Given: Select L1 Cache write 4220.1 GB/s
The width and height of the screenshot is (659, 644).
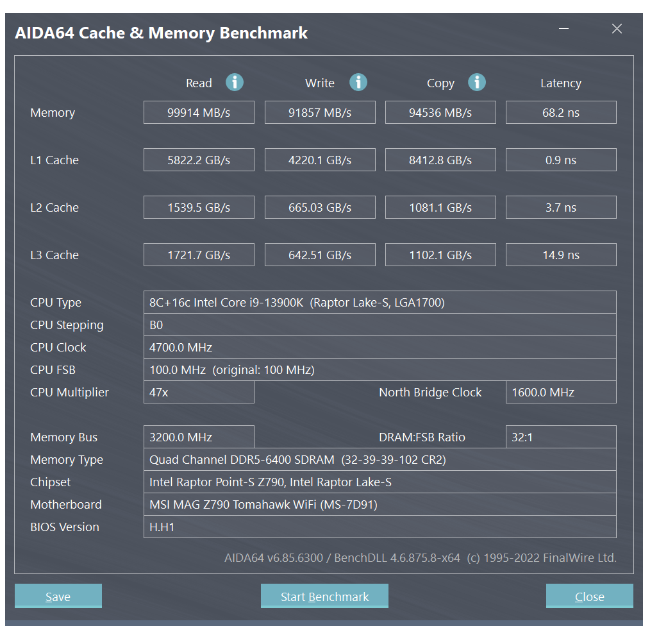Looking at the screenshot, I should tap(320, 160).
